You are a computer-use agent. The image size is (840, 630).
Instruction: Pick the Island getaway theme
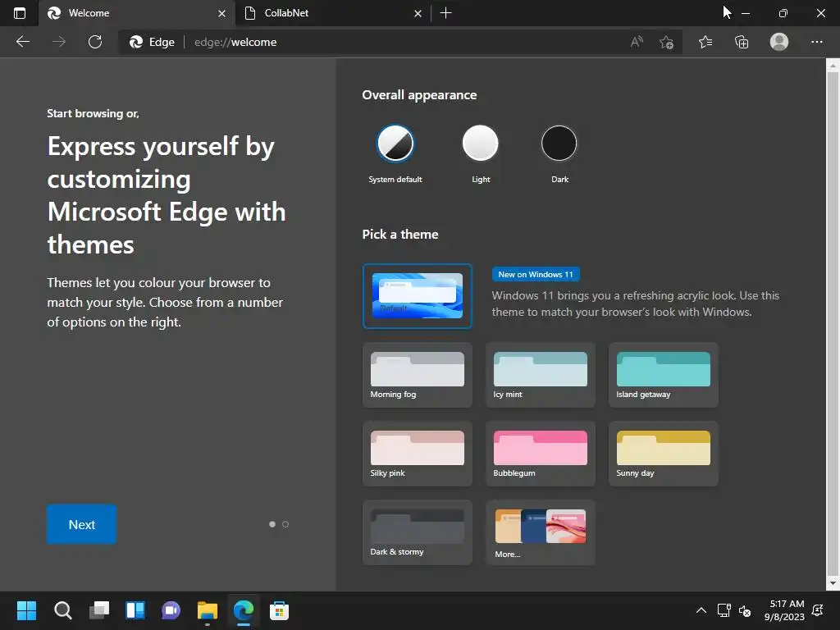[663, 375]
